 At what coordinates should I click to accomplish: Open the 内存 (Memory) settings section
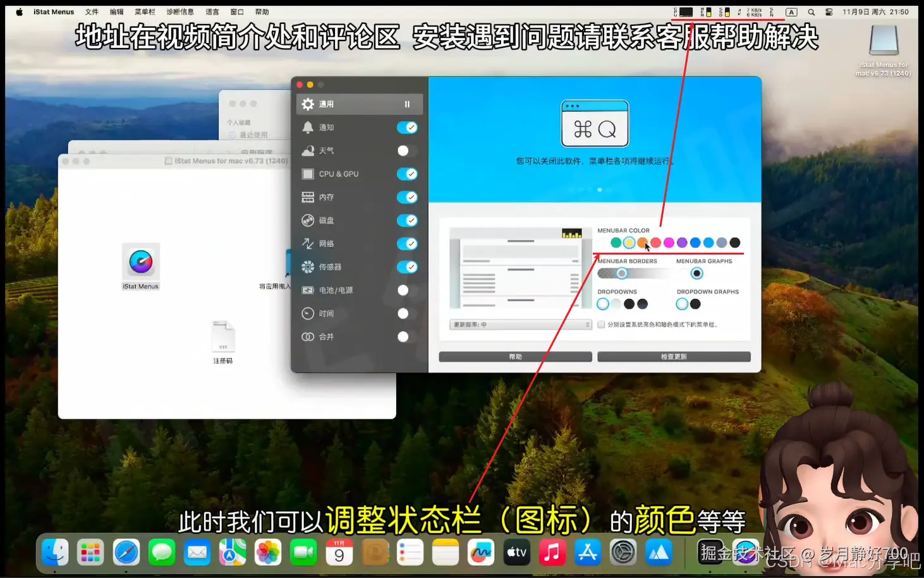pos(325,196)
